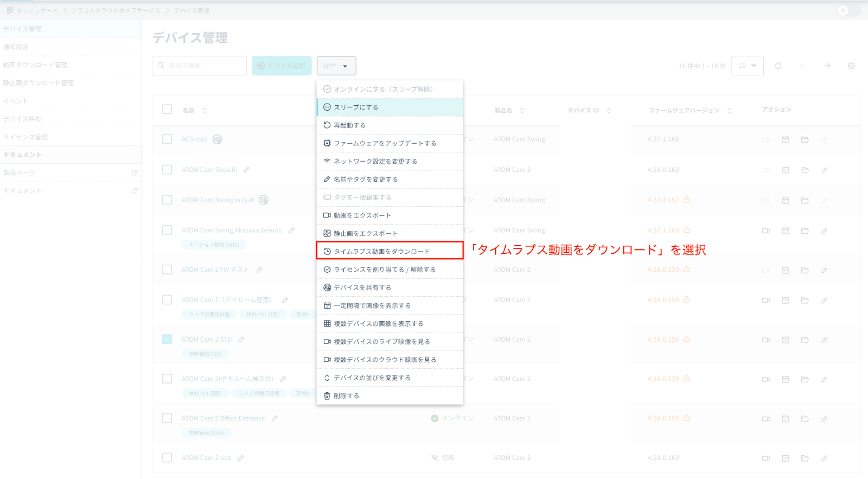
Task: Select スリープにする from the menu
Action: [x=390, y=107]
